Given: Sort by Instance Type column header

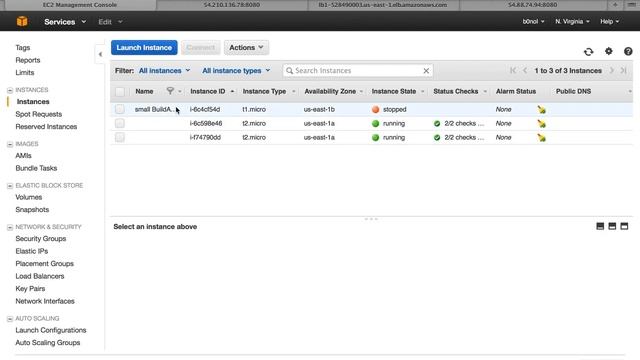Looking at the screenshot, I should 264,91.
